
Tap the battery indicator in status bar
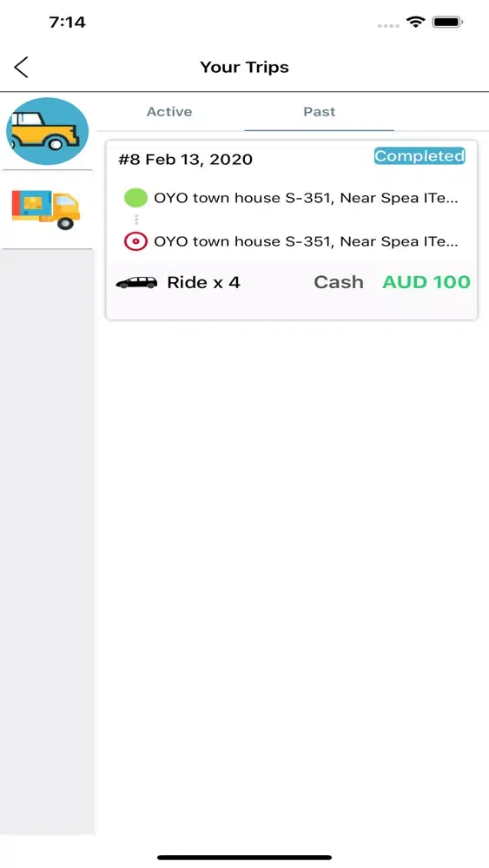coord(447,23)
